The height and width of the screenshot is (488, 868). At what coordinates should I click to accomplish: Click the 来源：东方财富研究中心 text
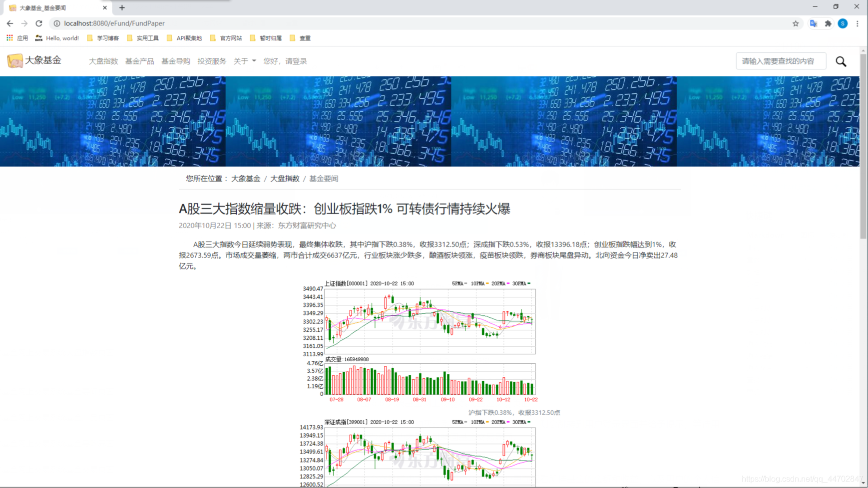coord(296,226)
